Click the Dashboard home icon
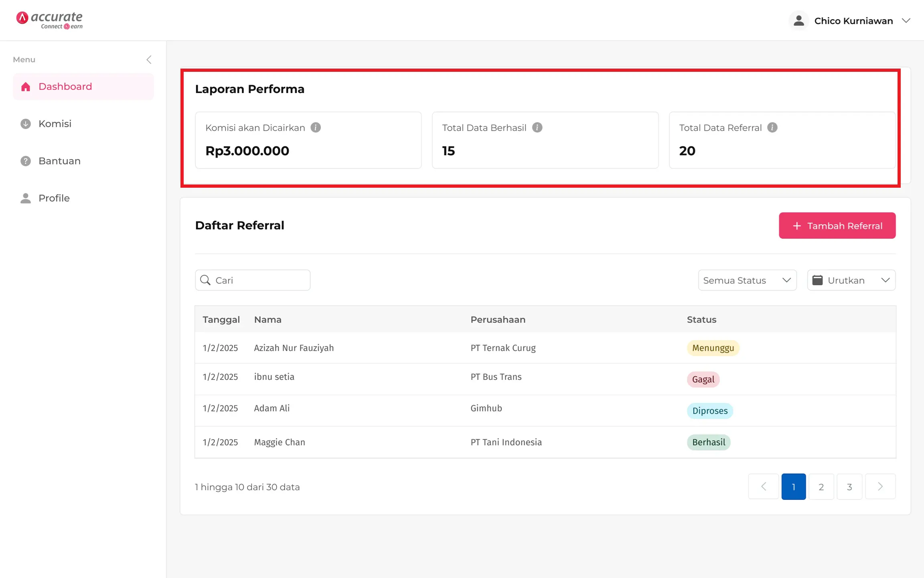 point(26,87)
